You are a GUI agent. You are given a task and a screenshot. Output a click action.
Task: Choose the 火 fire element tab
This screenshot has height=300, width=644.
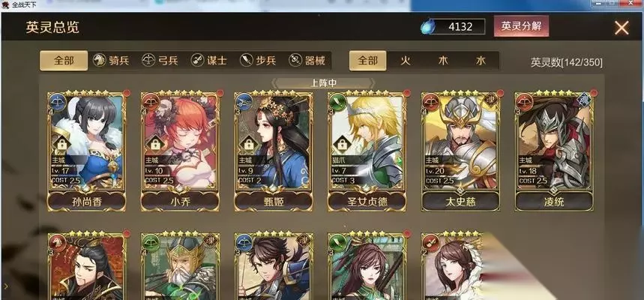406,61
